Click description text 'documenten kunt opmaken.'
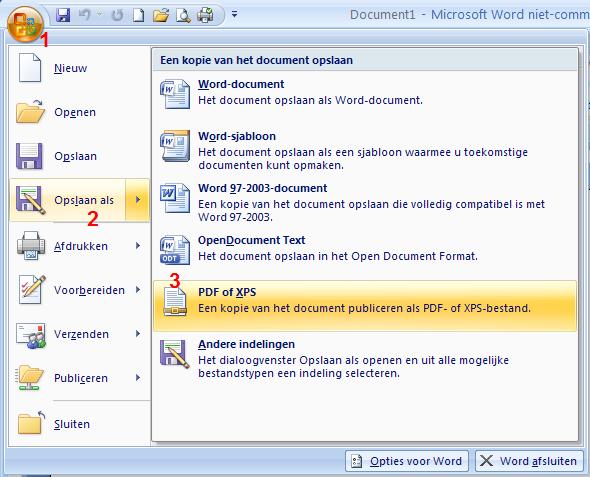 click(x=271, y=165)
